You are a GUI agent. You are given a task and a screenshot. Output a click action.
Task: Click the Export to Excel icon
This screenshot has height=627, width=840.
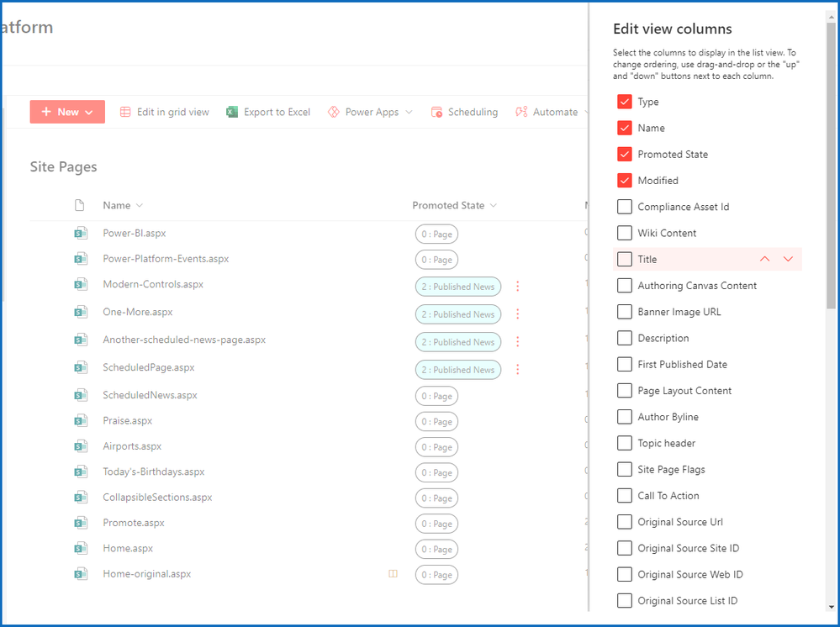pyautogui.click(x=232, y=113)
